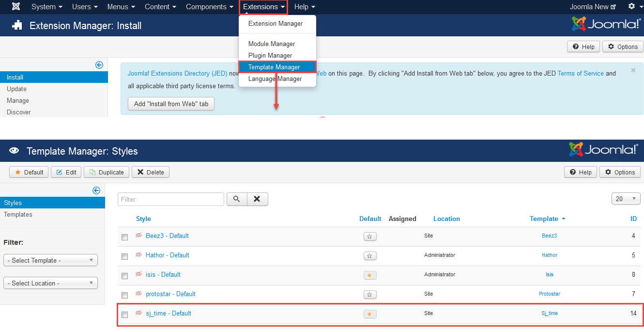Click the isis - Default gold star
Viewport: 644px width, 332px height.
[370, 275]
